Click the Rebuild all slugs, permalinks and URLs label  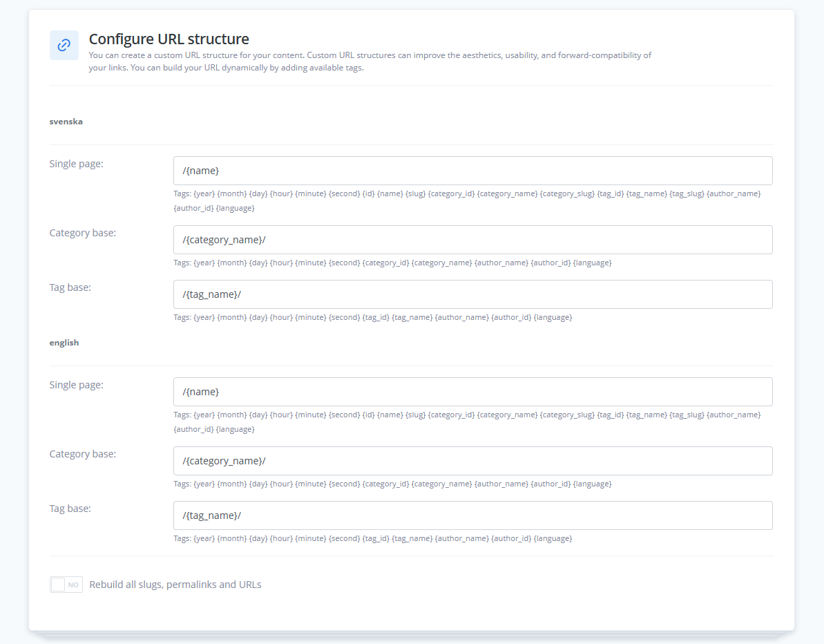click(175, 585)
